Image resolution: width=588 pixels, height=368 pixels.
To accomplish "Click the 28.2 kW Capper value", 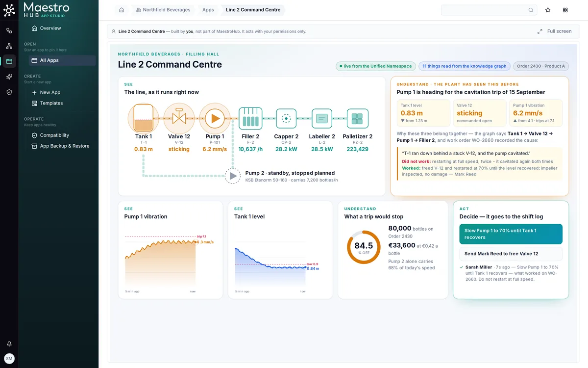I will (286, 149).
